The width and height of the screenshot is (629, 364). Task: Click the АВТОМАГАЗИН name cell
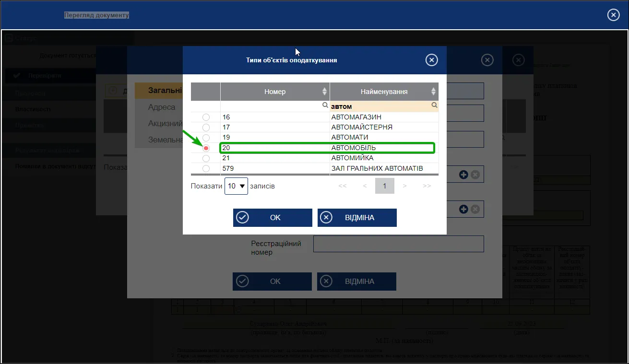click(x=384, y=117)
